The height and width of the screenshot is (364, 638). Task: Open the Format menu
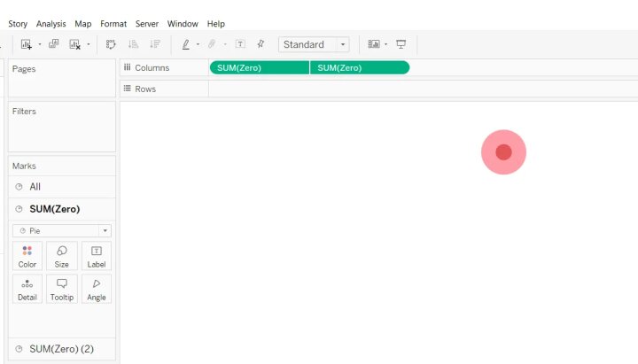[x=113, y=24]
